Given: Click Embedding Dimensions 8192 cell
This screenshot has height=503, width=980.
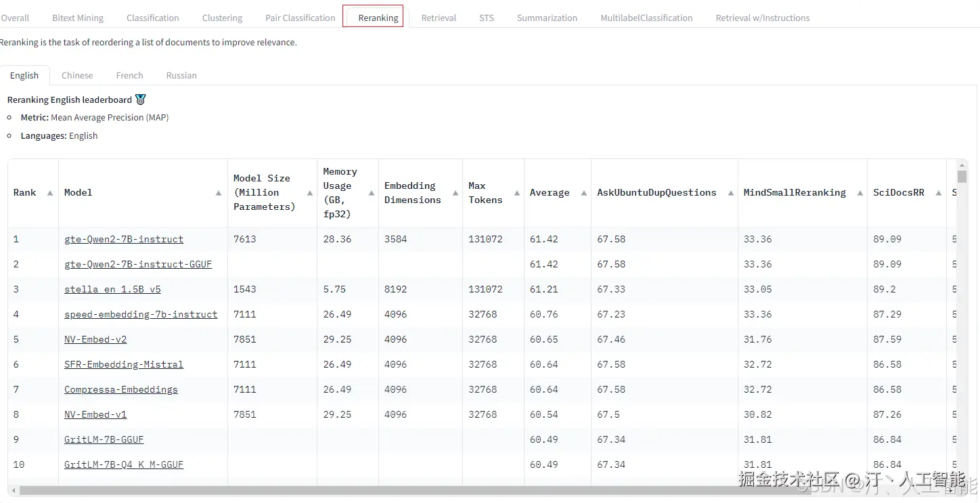Looking at the screenshot, I should coord(396,289).
